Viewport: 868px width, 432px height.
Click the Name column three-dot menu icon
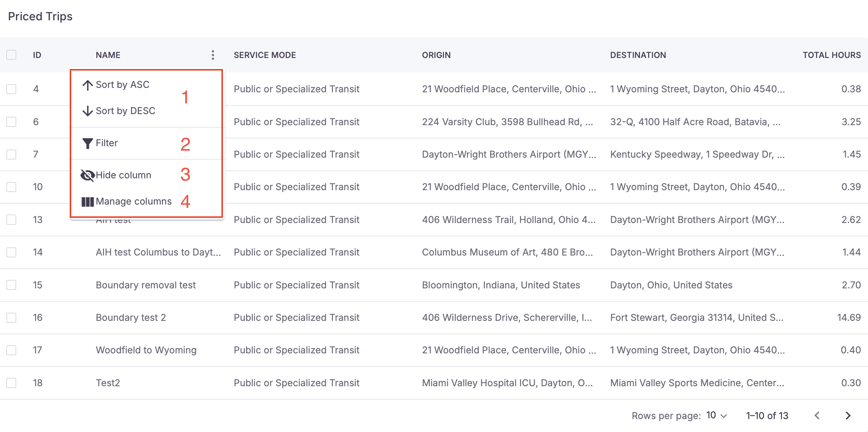[213, 55]
